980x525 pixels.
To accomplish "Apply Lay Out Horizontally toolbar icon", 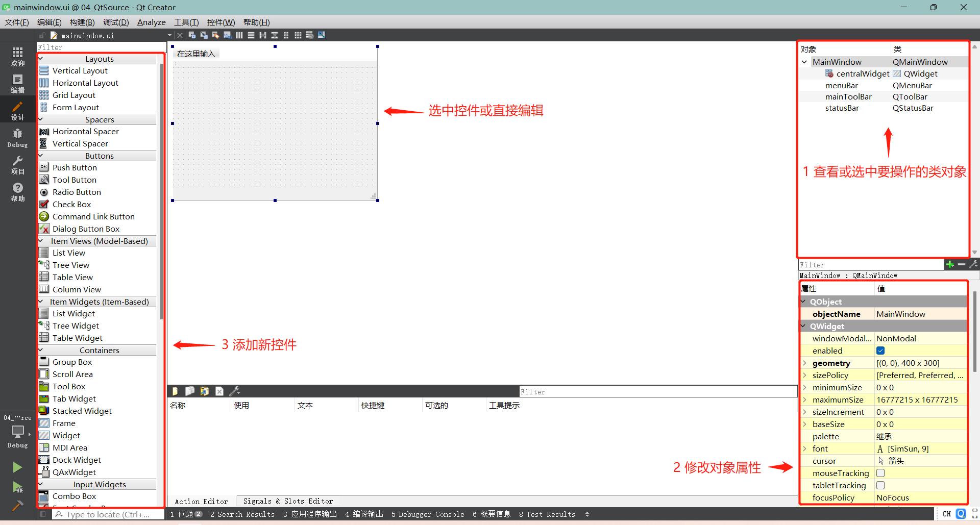I will coord(239,35).
